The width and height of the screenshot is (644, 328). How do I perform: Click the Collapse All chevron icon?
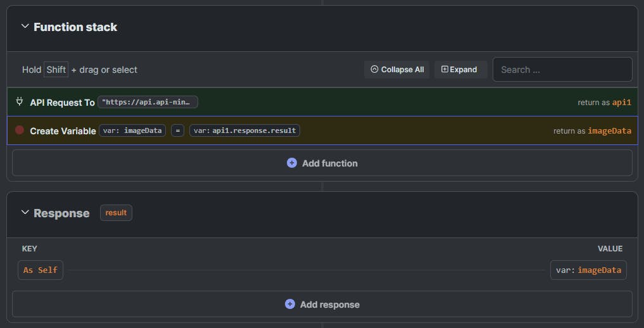[x=374, y=70]
